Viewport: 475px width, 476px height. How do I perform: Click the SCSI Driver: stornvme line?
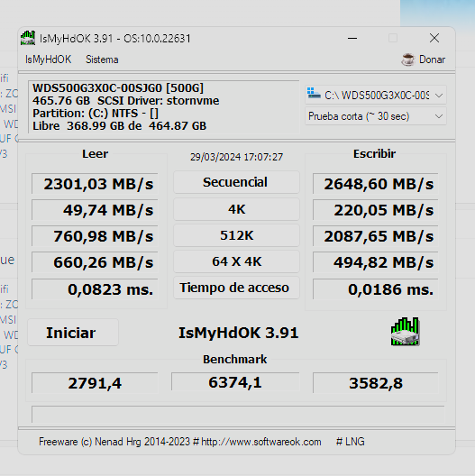[x=158, y=100]
